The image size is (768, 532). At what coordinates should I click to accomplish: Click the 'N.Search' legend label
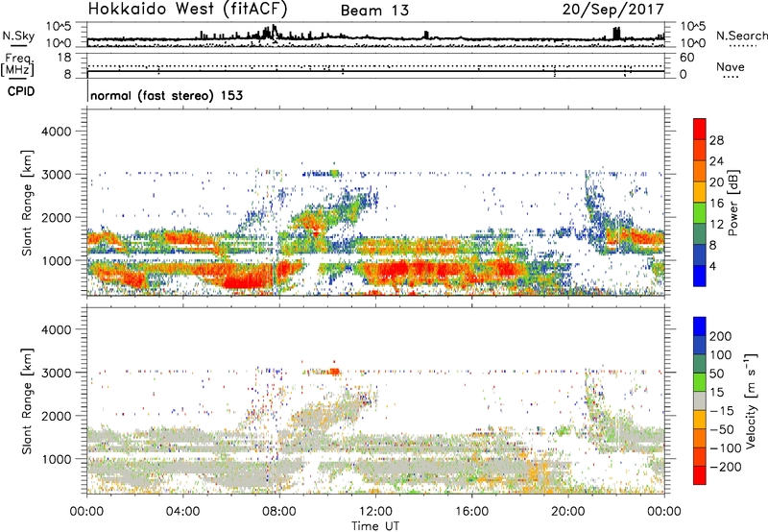[741, 36]
